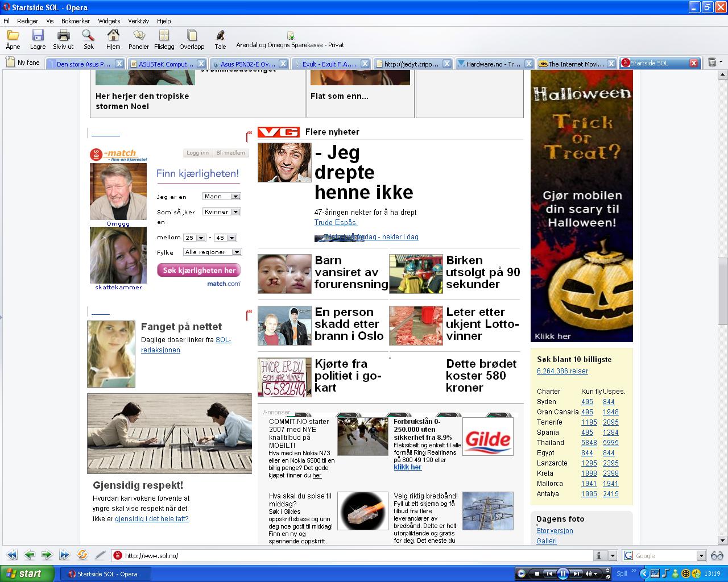Activate the Tale speech icon
728x582 pixels.
220,35
